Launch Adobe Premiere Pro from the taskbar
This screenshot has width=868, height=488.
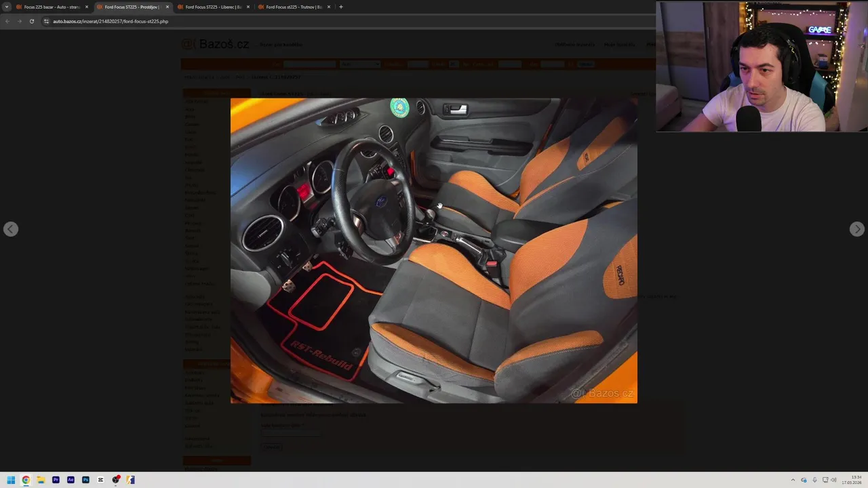pos(56,480)
